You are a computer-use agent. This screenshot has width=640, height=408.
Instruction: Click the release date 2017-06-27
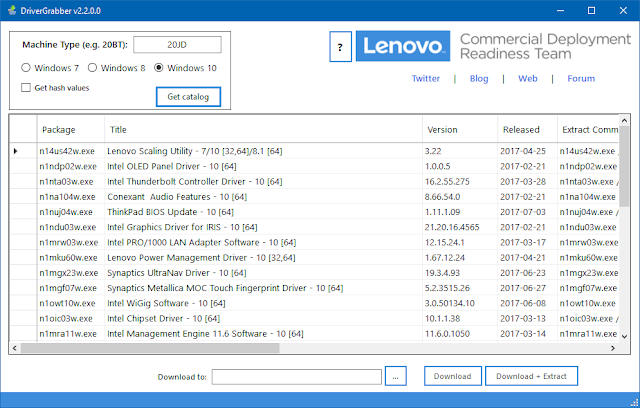pos(527,288)
